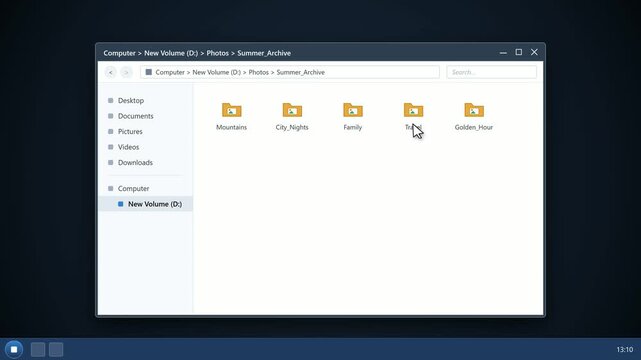Go back with the left arrow button

[x=110, y=72]
